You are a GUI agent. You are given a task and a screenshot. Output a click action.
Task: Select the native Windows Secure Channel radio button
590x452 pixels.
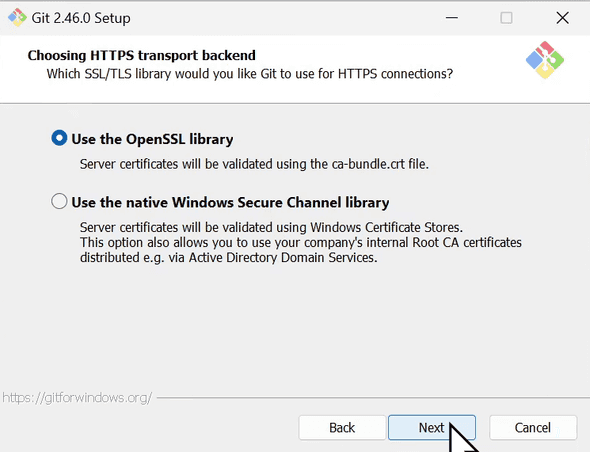click(59, 201)
